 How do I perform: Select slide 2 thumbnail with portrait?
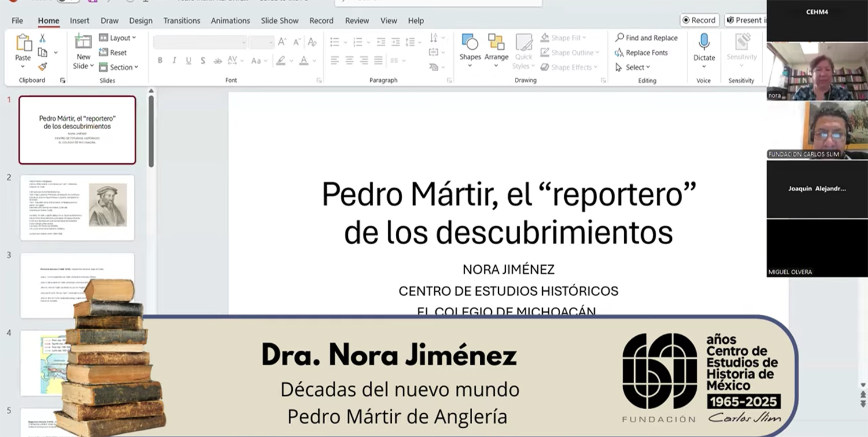(x=78, y=207)
